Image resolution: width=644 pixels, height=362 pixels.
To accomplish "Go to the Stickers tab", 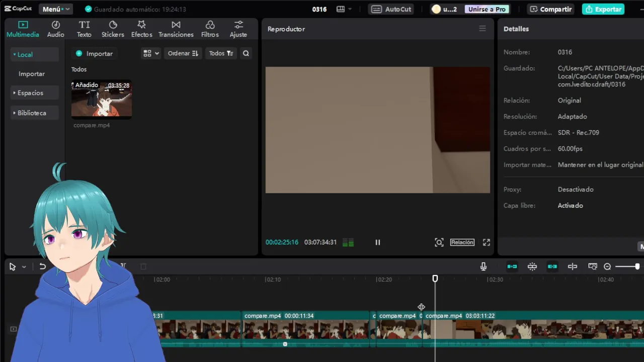I will [x=113, y=29].
